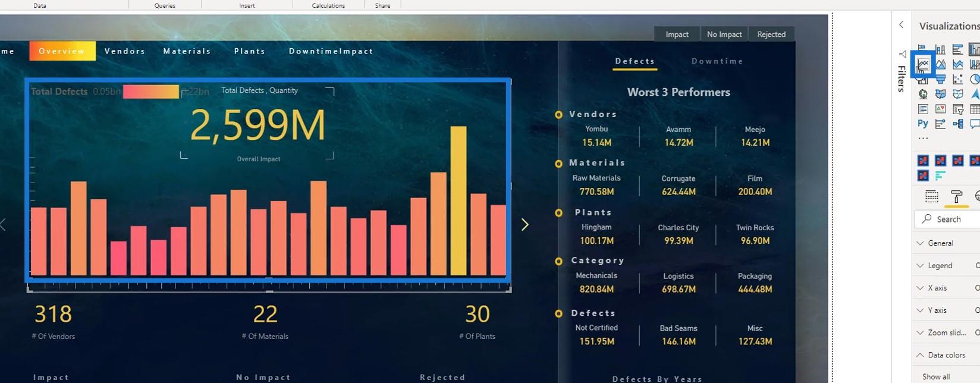The width and height of the screenshot is (980, 383).
Task: Switch to the Defects view tab
Action: tap(635, 61)
